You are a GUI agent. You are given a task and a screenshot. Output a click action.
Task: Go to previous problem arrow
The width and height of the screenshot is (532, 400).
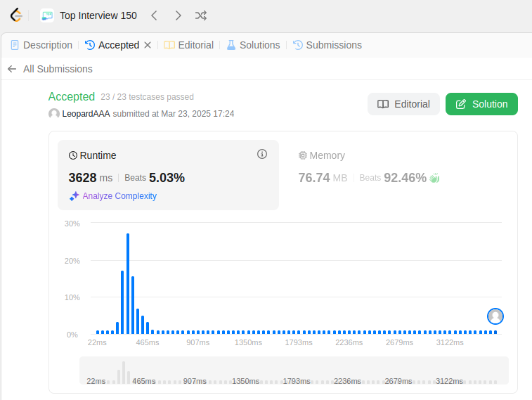(x=154, y=15)
